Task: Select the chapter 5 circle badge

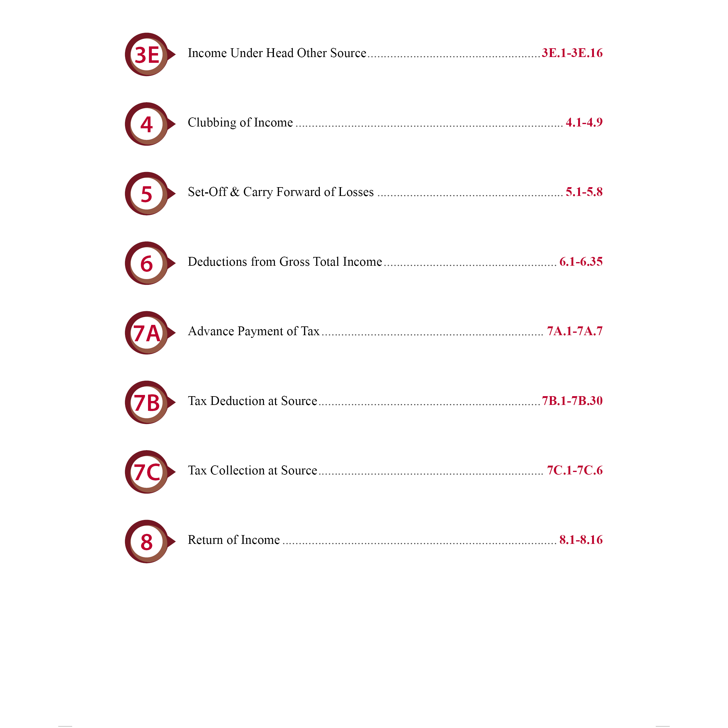Action: [147, 194]
